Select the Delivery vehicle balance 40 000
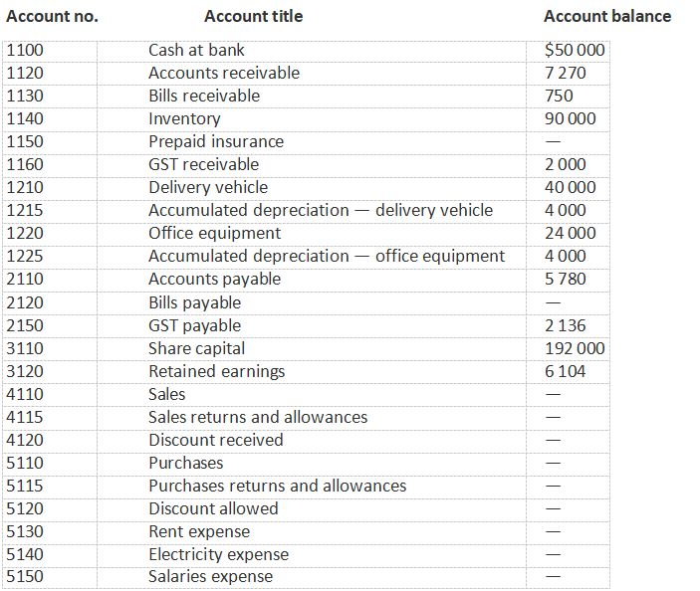The width and height of the screenshot is (700, 591). (571, 187)
